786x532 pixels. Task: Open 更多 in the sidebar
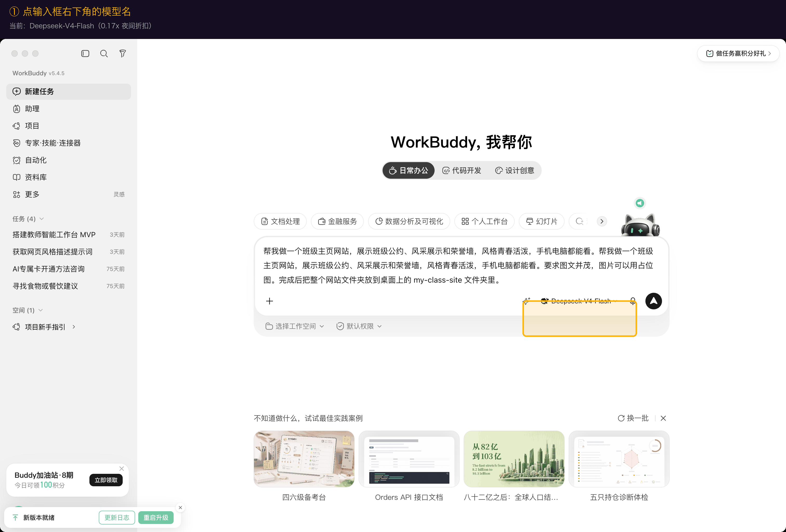pyautogui.click(x=68, y=194)
